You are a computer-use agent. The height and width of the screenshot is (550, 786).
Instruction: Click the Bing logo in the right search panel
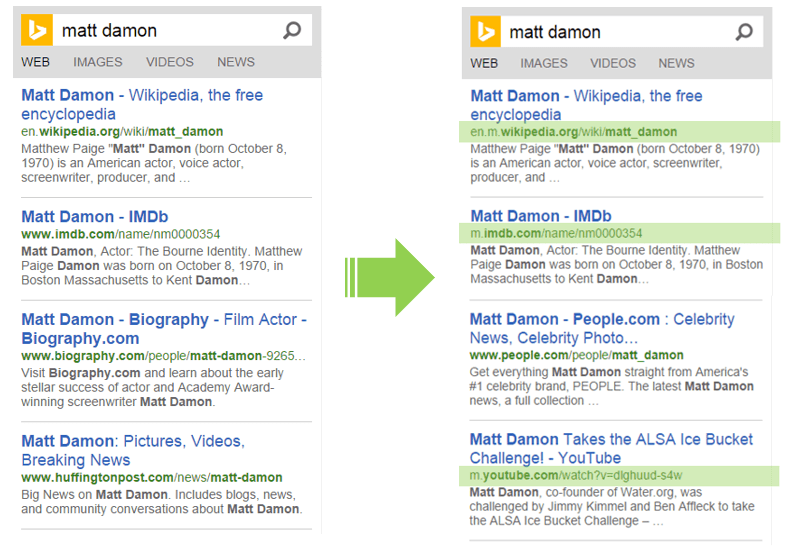click(x=486, y=32)
